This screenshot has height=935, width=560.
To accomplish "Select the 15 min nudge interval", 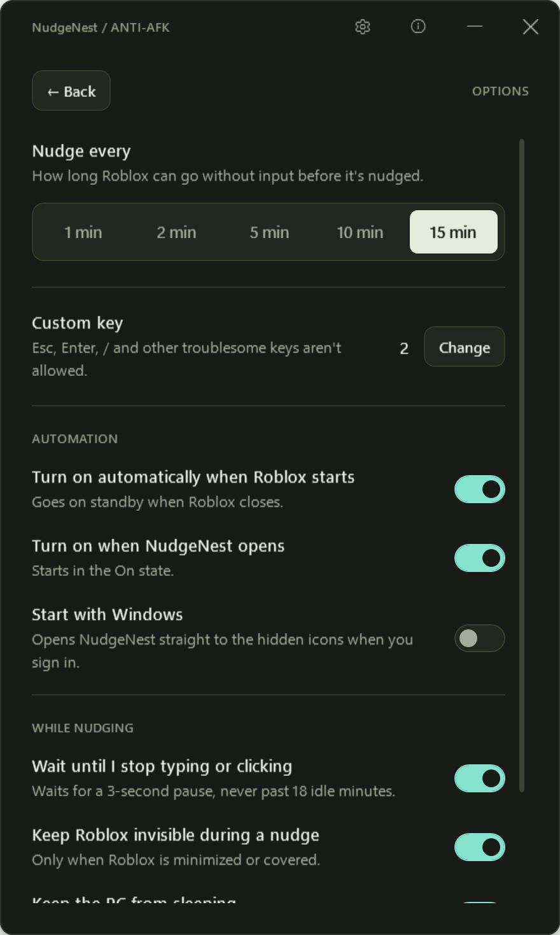I will click(x=454, y=232).
